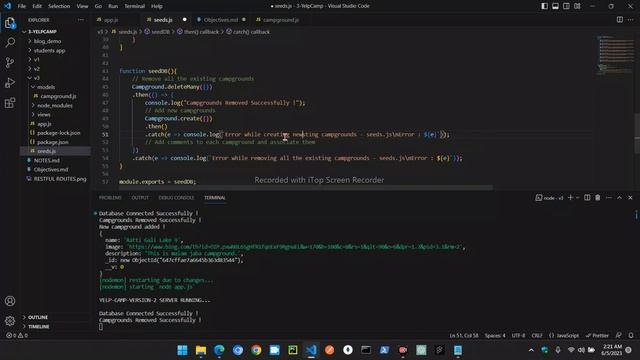Click the CRLF end of line selector

[537, 336]
